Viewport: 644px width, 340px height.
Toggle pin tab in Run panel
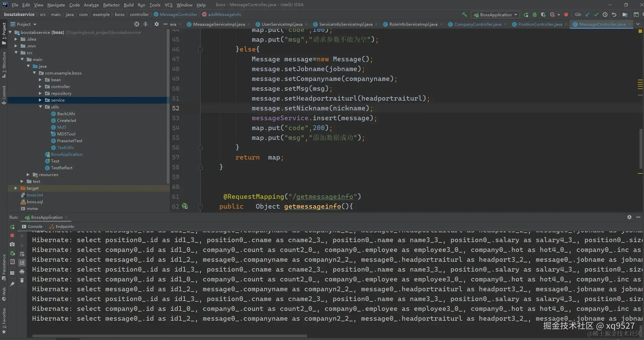pyautogui.click(x=12, y=284)
